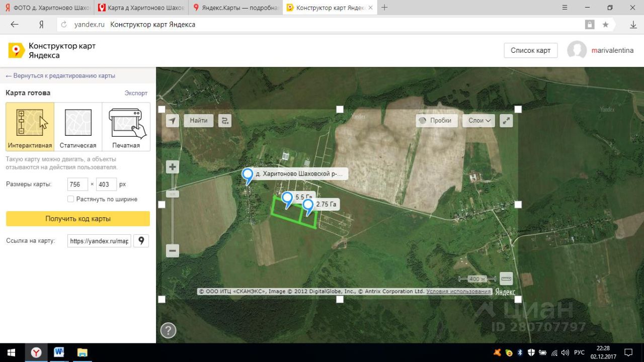The image size is (644, 362).
Task: Open Word from the taskbar
Action: [x=59, y=352]
